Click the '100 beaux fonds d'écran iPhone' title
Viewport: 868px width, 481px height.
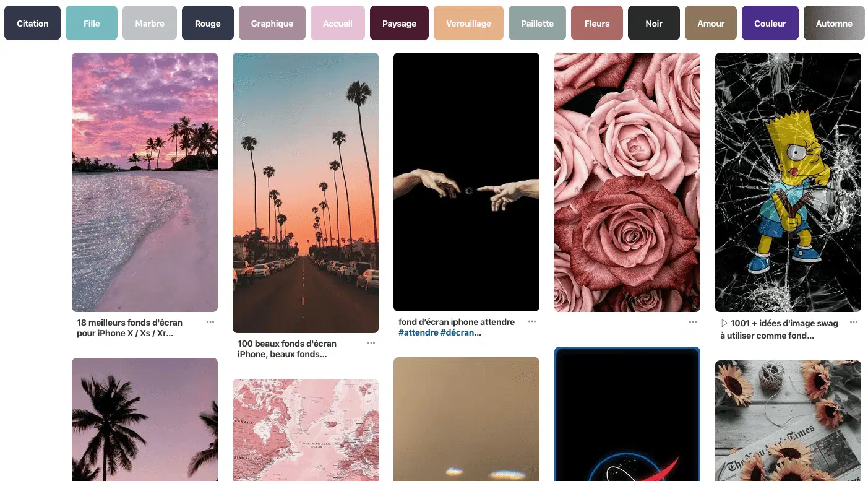tap(287, 349)
